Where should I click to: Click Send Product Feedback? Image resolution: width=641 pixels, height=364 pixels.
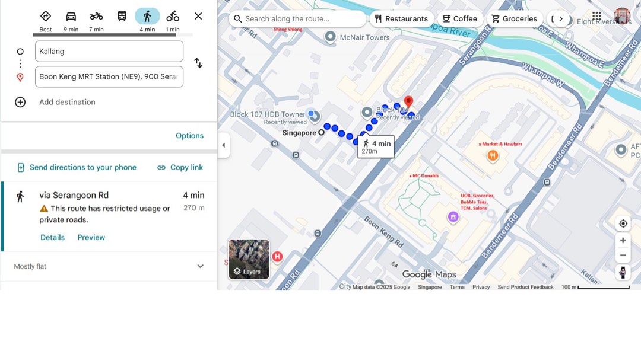click(525, 287)
